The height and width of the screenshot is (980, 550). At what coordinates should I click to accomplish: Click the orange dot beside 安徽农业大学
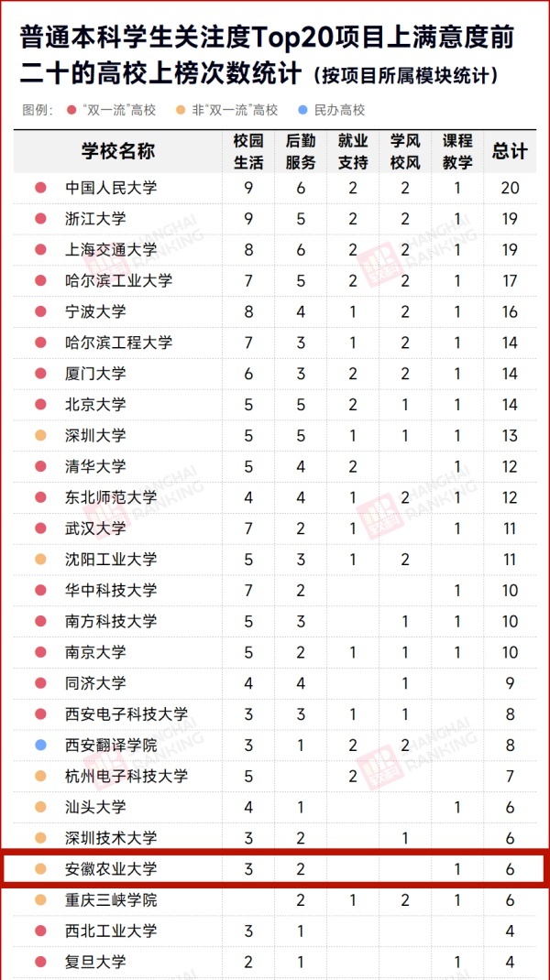click(40, 869)
